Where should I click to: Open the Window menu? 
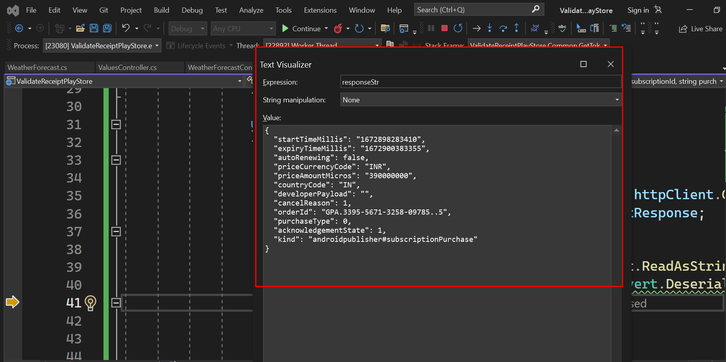pyautogui.click(x=362, y=10)
